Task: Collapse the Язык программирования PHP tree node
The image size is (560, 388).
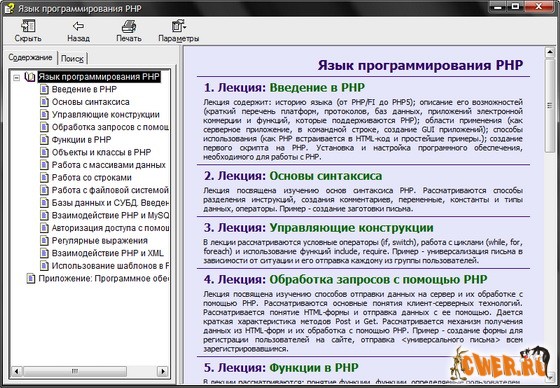Action: 16,78
